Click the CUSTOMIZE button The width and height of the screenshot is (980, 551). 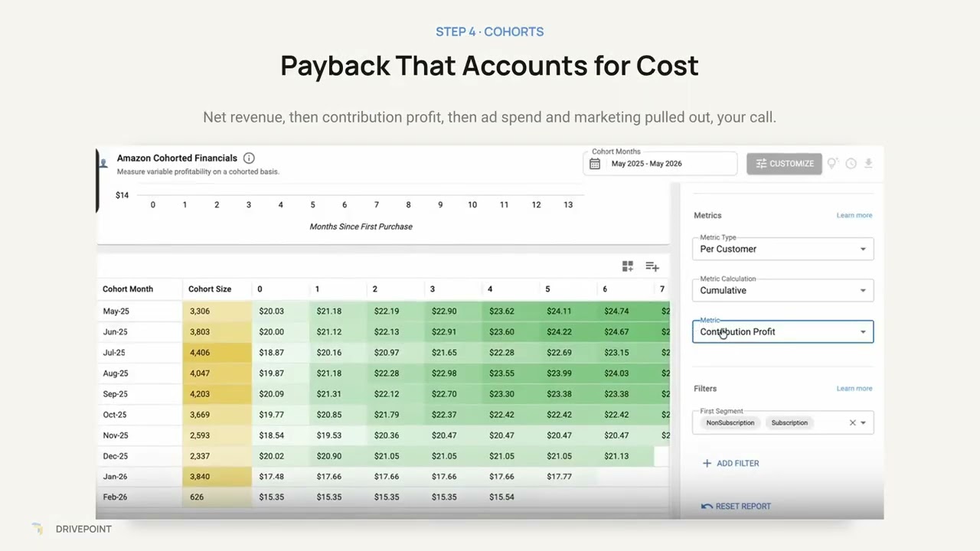[x=784, y=164]
